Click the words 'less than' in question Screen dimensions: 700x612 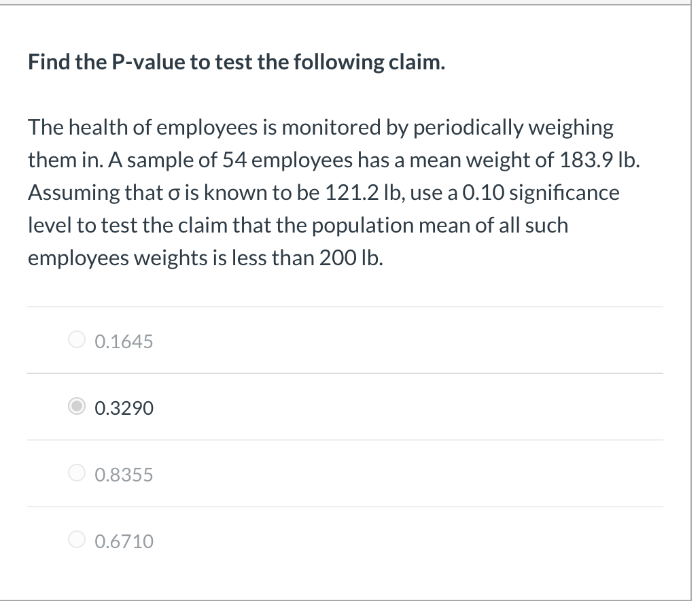(x=275, y=260)
